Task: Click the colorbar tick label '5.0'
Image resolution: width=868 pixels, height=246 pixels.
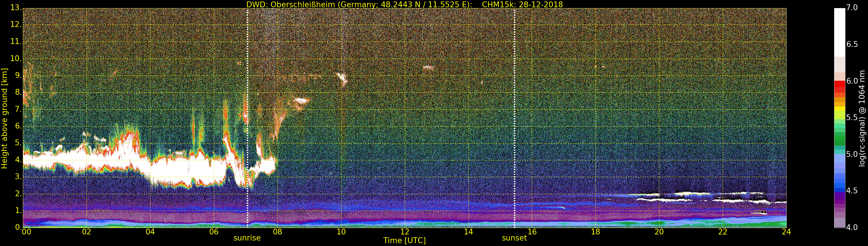Action: pos(852,154)
